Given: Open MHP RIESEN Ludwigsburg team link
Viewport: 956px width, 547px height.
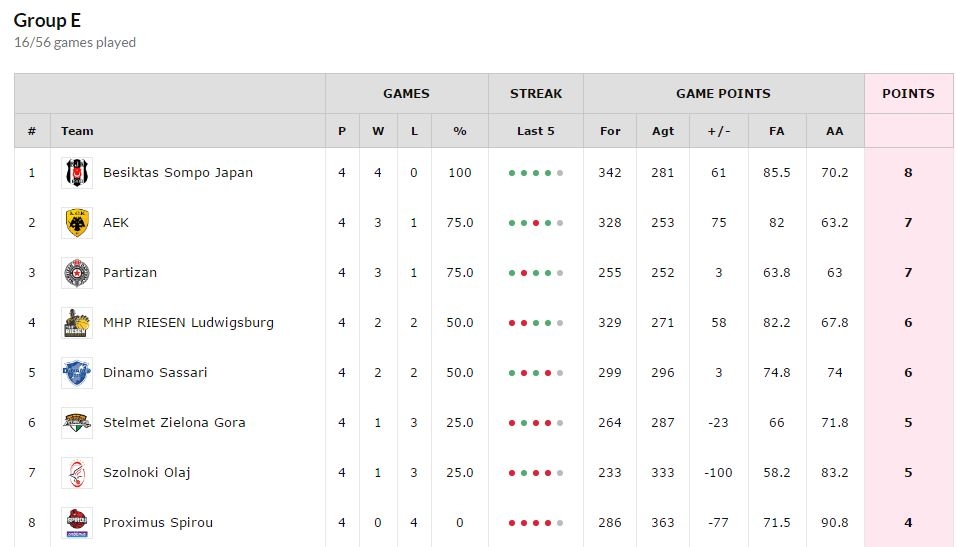Looking at the screenshot, I should [x=188, y=323].
